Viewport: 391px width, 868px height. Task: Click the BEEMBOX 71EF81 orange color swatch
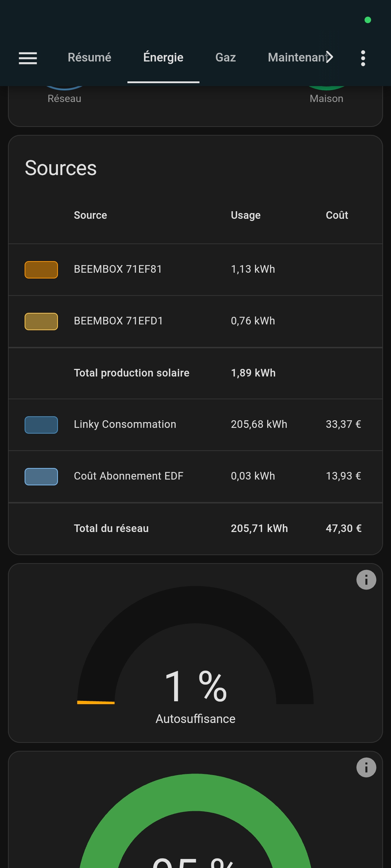(41, 270)
